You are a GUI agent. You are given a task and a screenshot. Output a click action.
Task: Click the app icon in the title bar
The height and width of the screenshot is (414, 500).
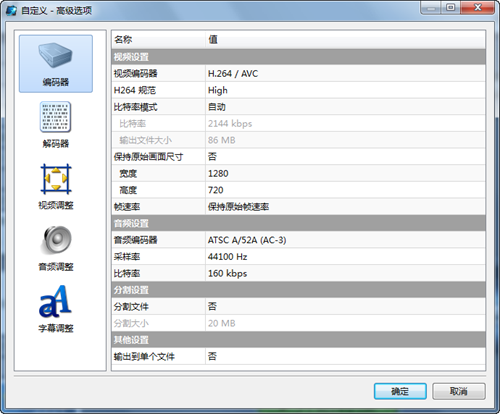(x=11, y=11)
